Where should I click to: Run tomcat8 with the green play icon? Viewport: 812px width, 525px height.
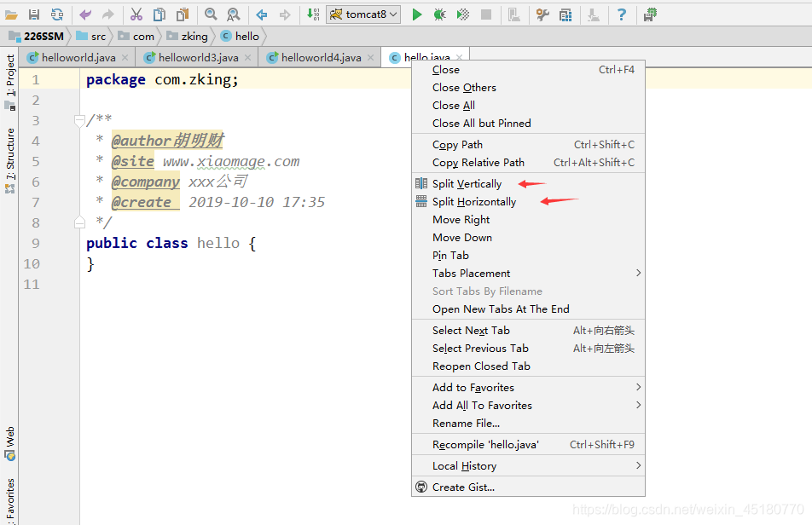coord(417,14)
